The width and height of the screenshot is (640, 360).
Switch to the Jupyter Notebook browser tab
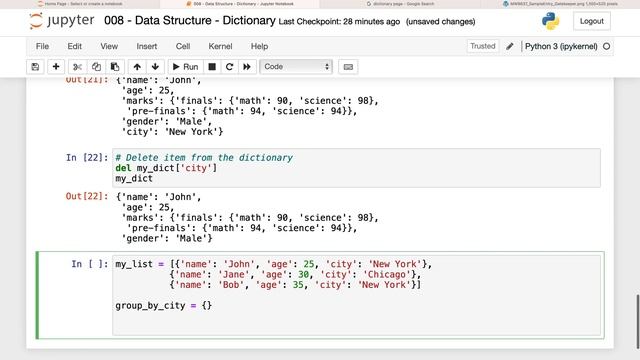[240, 4]
